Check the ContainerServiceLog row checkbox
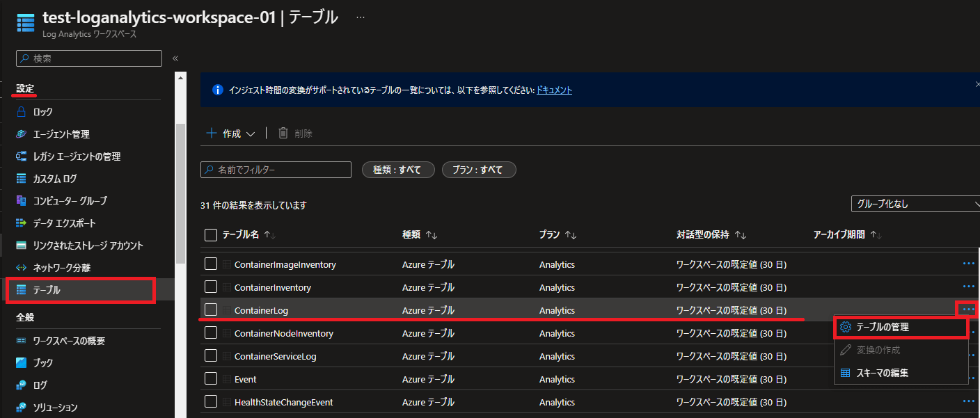This screenshot has height=418, width=980. tap(211, 355)
